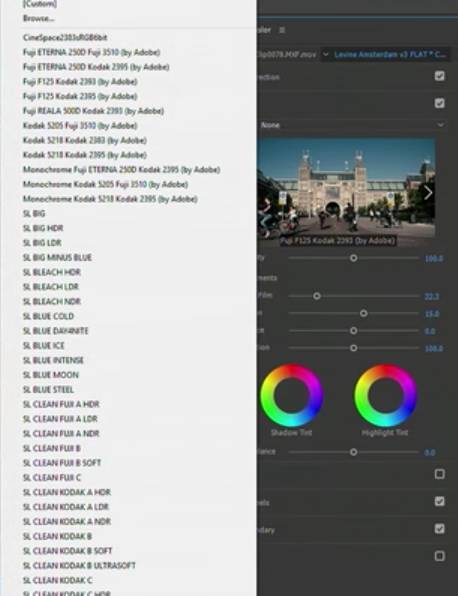The height and width of the screenshot is (596, 458).
Task: Toggle the Basic Correction checkbox
Action: (440, 76)
